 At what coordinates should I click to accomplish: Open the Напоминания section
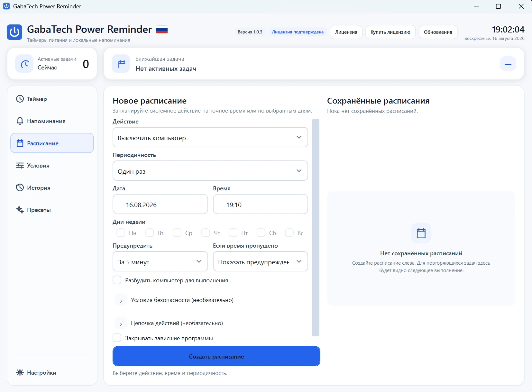coord(52,121)
